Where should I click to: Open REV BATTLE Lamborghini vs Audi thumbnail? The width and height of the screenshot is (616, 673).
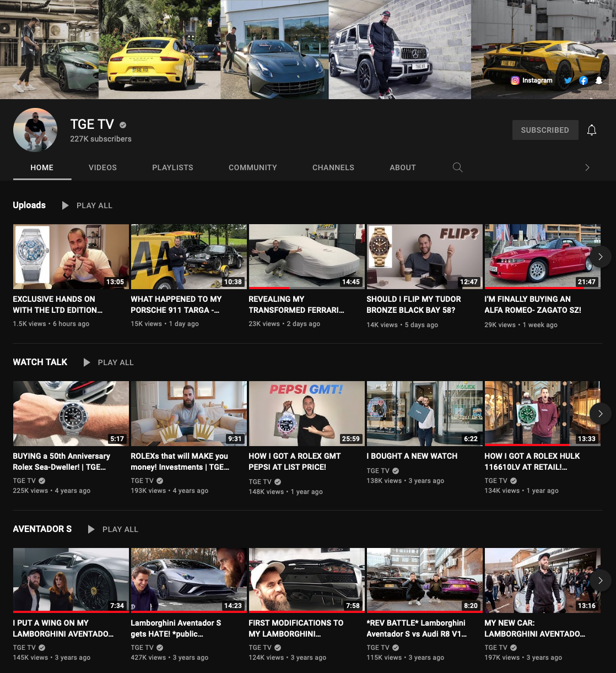[425, 580]
